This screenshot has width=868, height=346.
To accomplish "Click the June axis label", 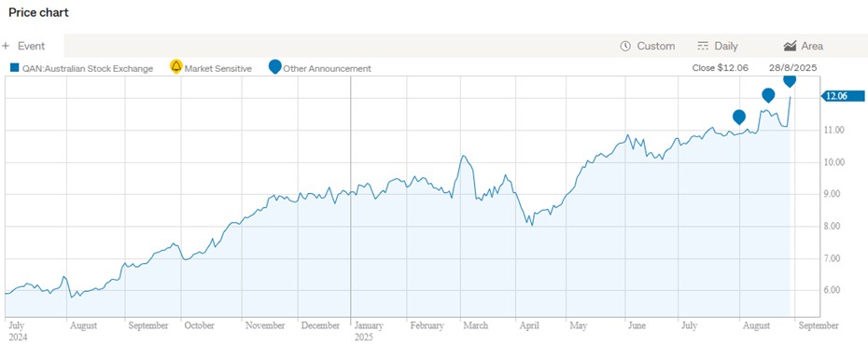I will coord(637,325).
